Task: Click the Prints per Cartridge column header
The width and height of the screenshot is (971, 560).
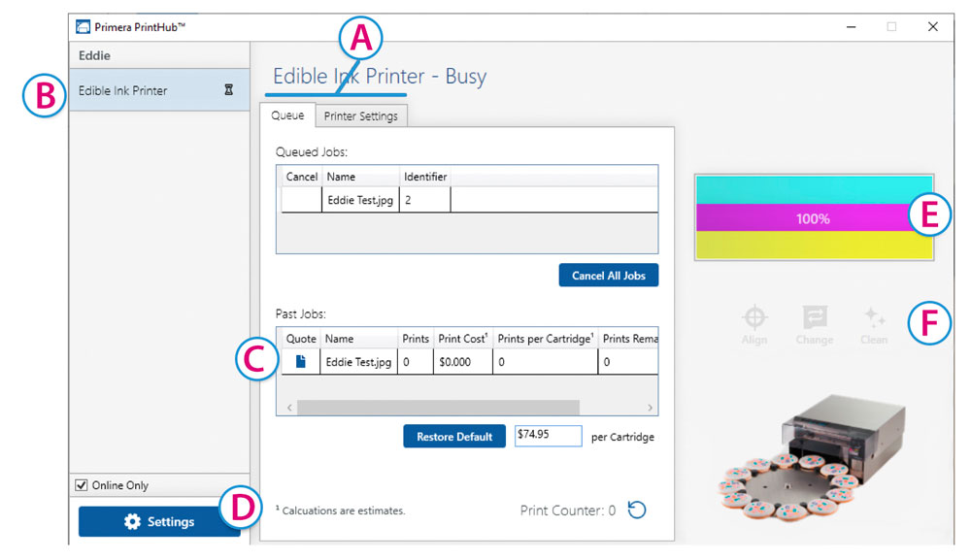Action: pyautogui.click(x=546, y=339)
